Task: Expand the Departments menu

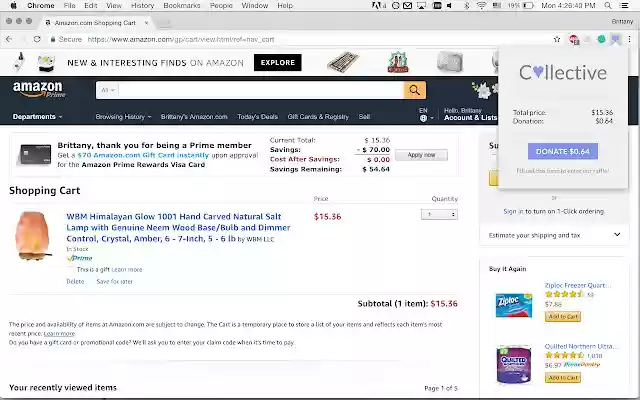Action: (37, 117)
